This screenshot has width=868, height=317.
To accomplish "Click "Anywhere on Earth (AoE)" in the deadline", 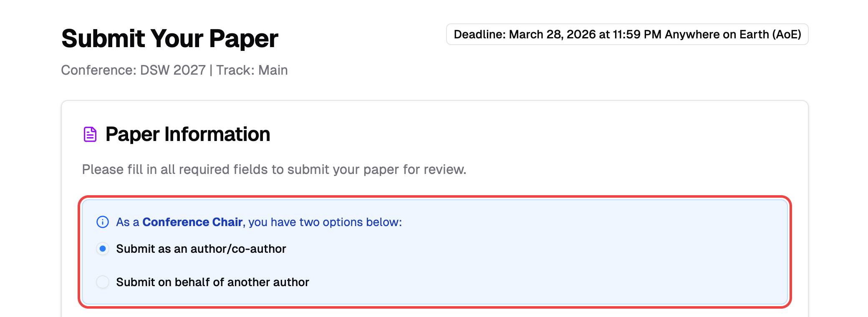I will point(732,34).
